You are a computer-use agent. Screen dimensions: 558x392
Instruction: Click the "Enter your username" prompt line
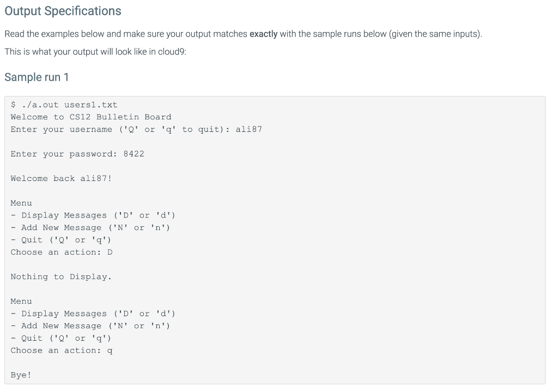click(136, 129)
